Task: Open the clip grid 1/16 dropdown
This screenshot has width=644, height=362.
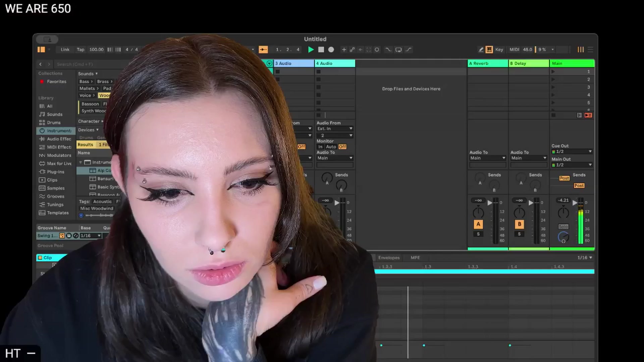Action: tap(585, 258)
